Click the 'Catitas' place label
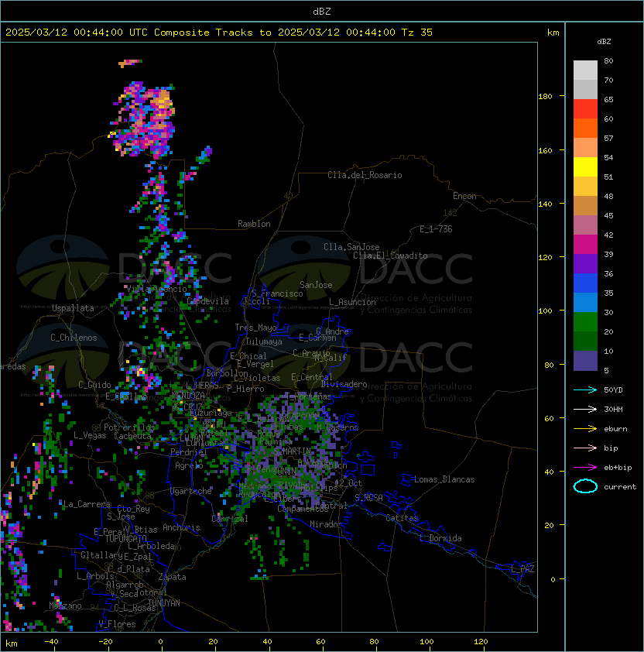 402,518
